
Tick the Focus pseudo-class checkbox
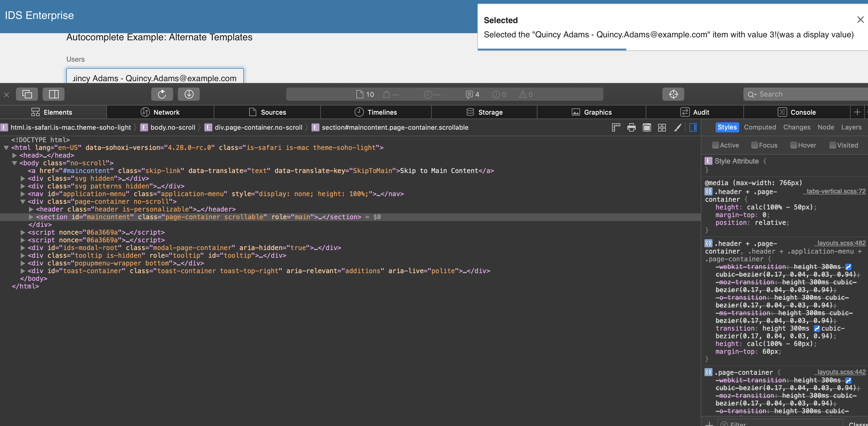tap(754, 145)
